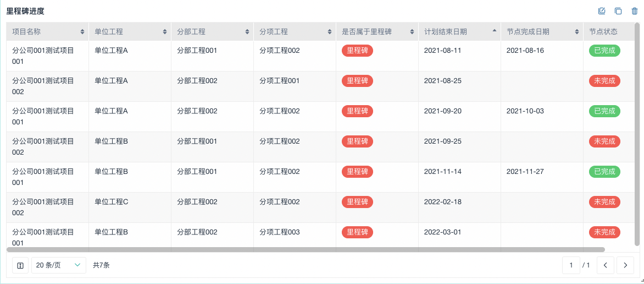
Task: Sort by 节点完成日期 column arrows
Action: tap(577, 32)
